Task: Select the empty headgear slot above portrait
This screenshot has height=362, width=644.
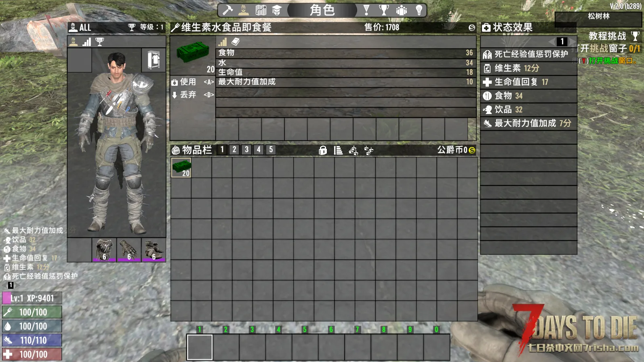Action: click(x=80, y=60)
